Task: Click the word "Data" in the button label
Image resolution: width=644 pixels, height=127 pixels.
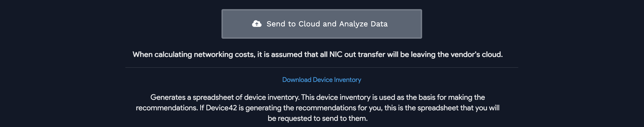Action: (379, 24)
